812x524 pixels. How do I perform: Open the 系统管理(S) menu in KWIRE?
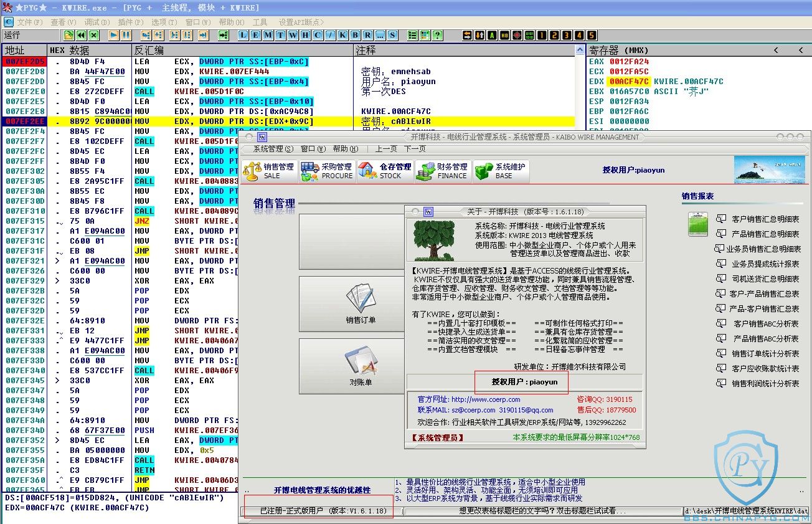tap(273, 149)
